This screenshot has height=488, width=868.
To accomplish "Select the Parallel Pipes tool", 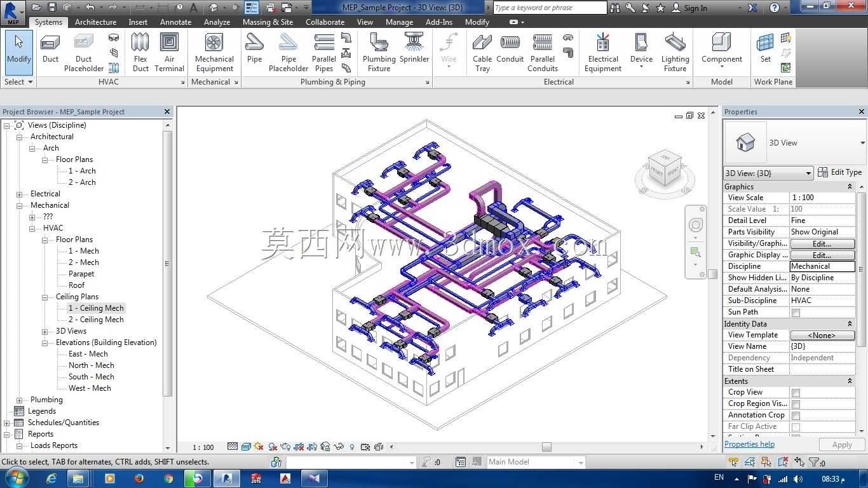I will pyautogui.click(x=324, y=52).
